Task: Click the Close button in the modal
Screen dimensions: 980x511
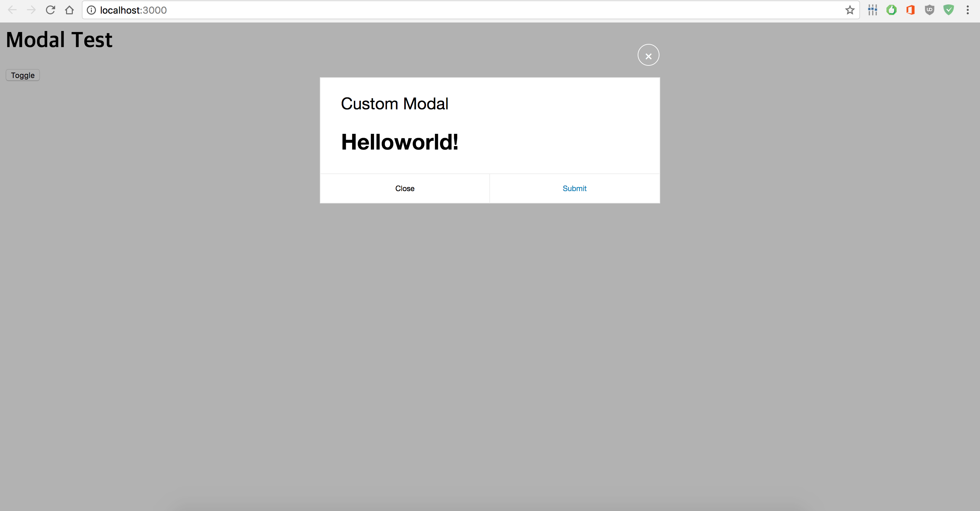Action: click(x=404, y=188)
